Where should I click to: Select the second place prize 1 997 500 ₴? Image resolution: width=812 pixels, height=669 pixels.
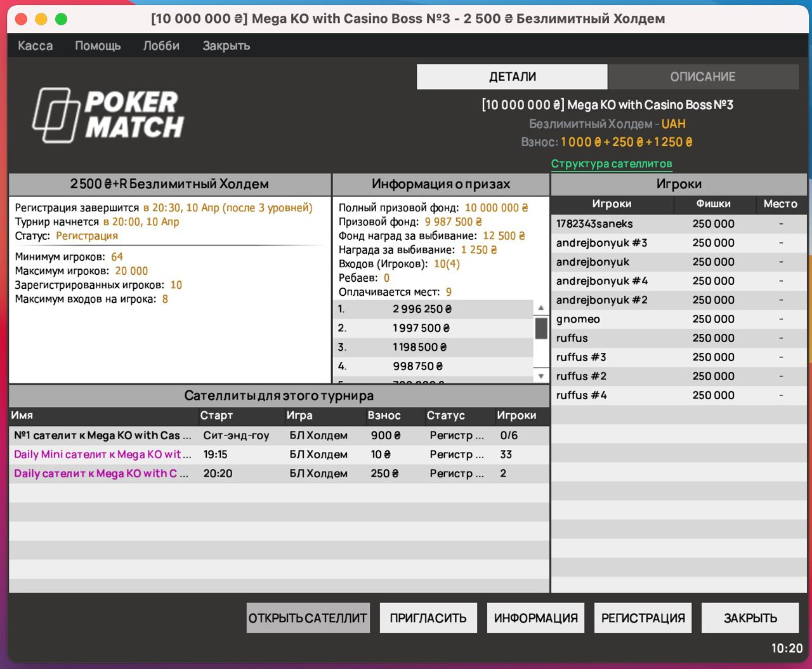[x=433, y=328]
